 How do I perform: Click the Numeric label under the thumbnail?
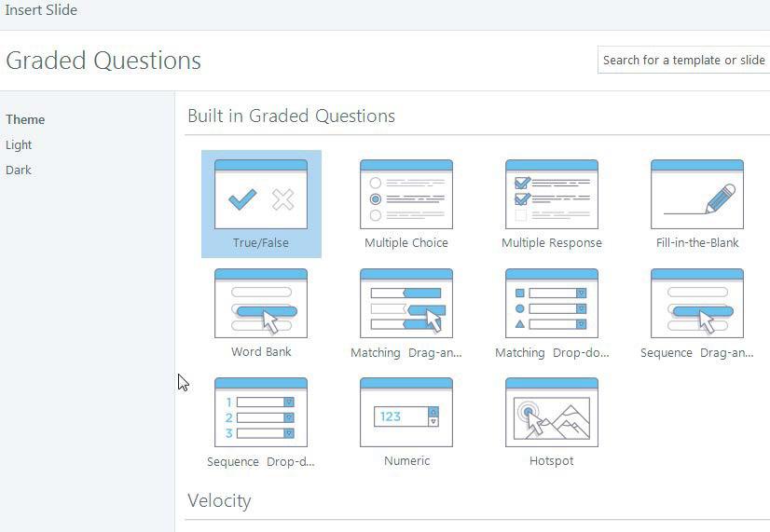(406, 461)
